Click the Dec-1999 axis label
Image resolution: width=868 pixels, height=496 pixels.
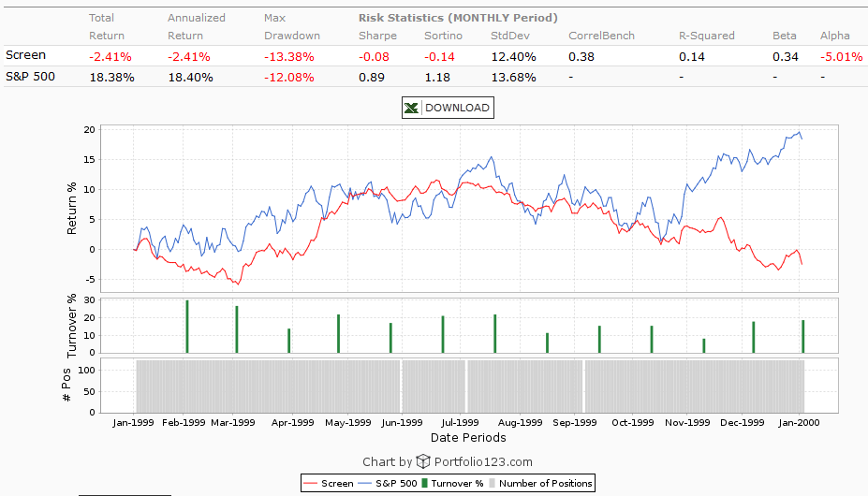(x=743, y=422)
